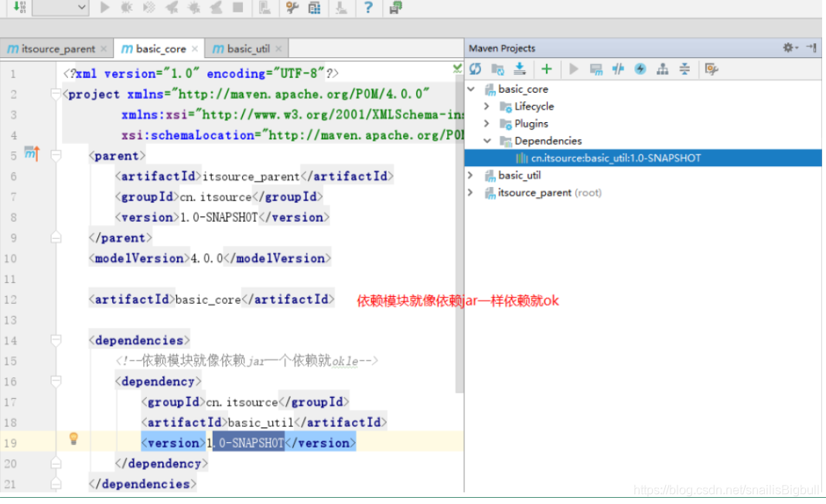Open Settings wrench icon in main toolbar
Screen dimensions: 826x504
click(292, 8)
